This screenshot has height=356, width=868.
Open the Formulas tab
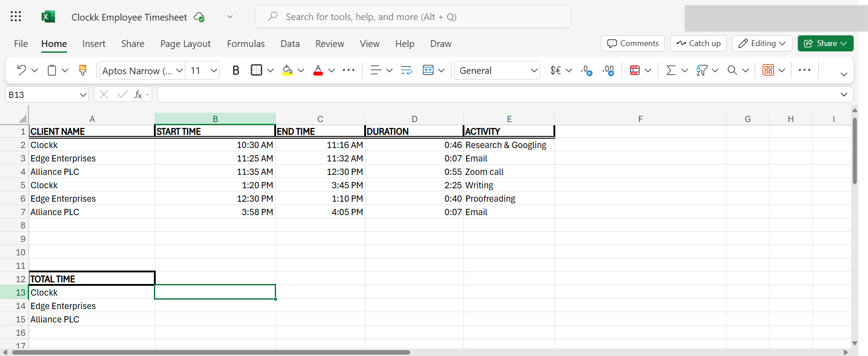tap(246, 44)
